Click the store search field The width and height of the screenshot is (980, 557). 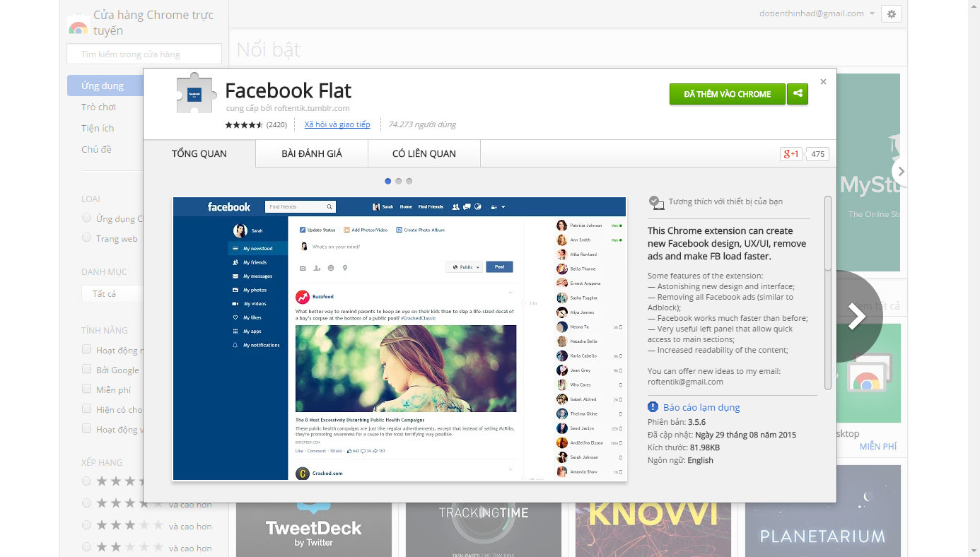tap(144, 54)
